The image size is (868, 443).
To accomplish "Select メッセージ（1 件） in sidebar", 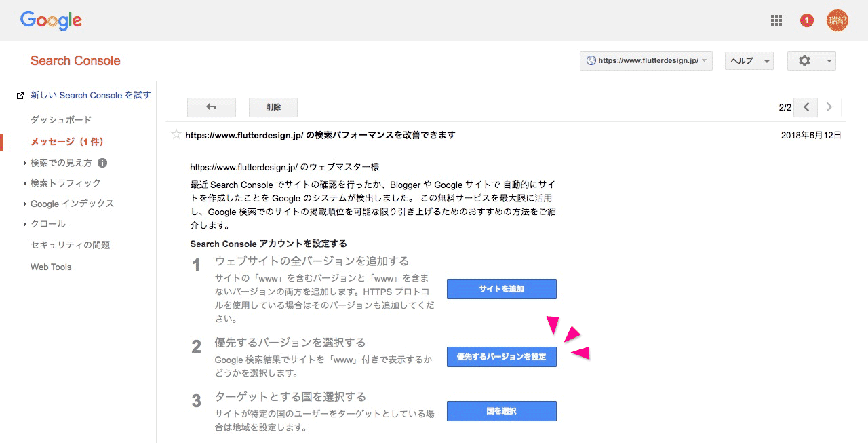I will [x=67, y=142].
